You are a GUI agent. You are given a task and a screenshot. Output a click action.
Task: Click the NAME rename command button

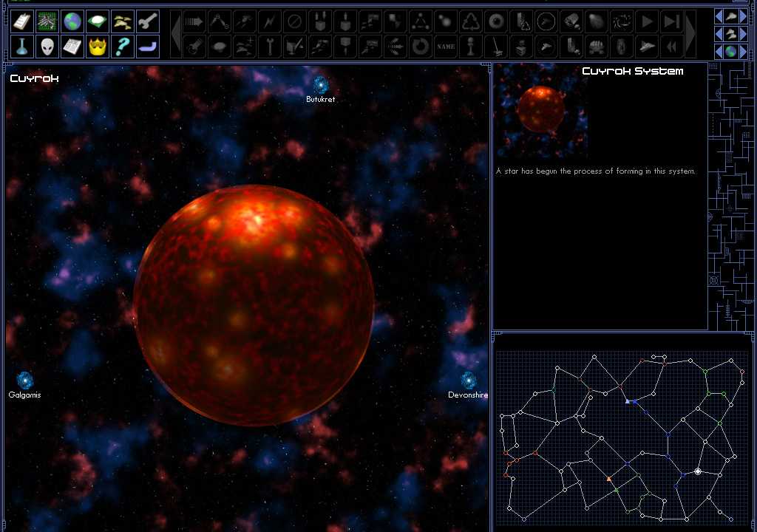pos(446,47)
